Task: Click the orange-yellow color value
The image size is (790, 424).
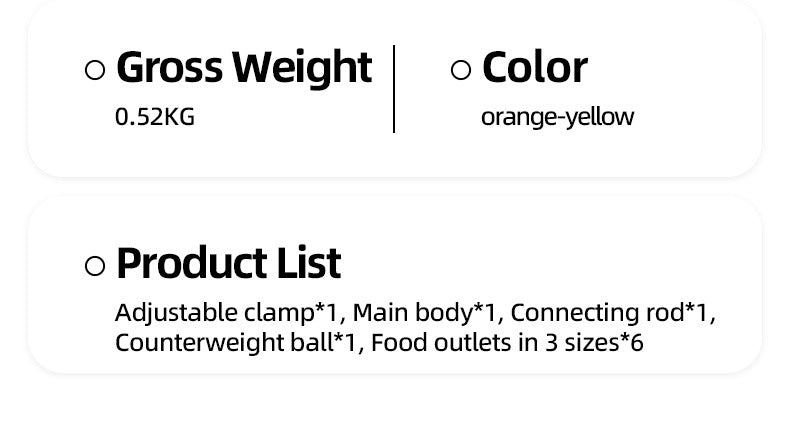Action: pos(557,117)
